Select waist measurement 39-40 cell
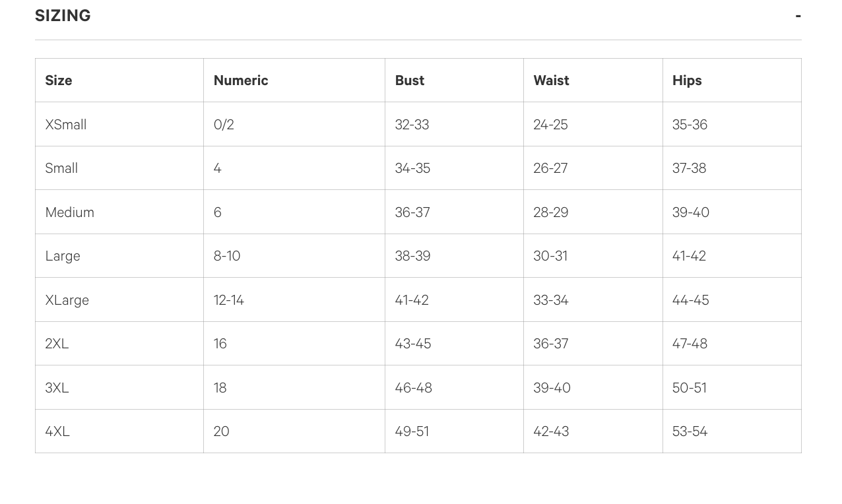This screenshot has height=504, width=842. [x=552, y=388]
